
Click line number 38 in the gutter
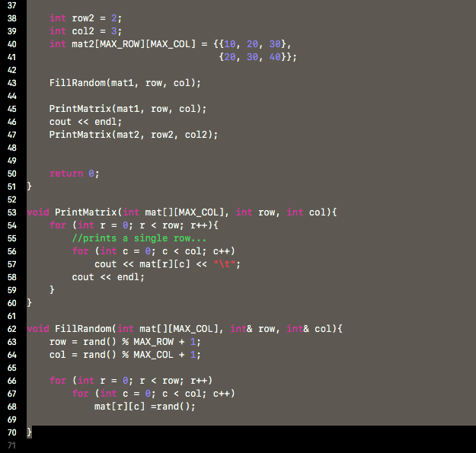[x=12, y=18]
